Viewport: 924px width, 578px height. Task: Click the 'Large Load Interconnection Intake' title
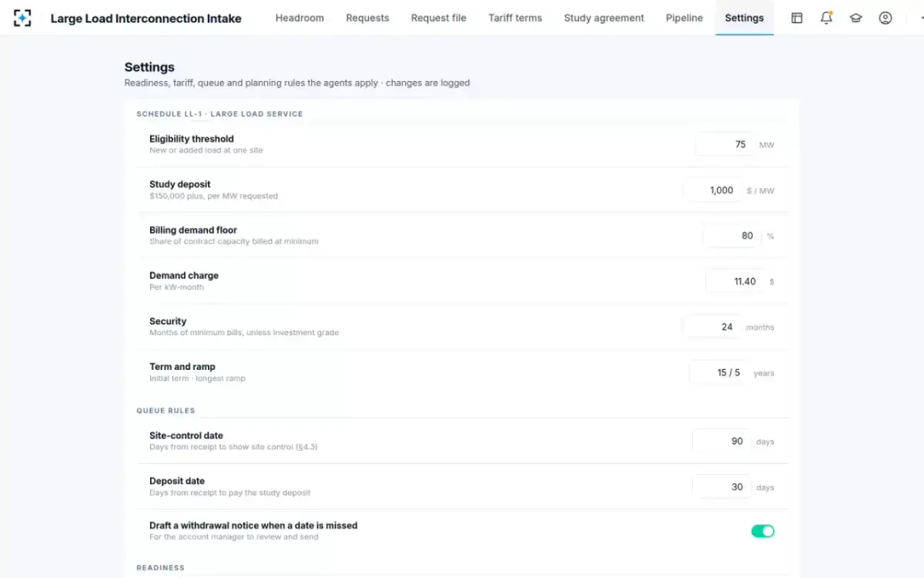click(146, 18)
